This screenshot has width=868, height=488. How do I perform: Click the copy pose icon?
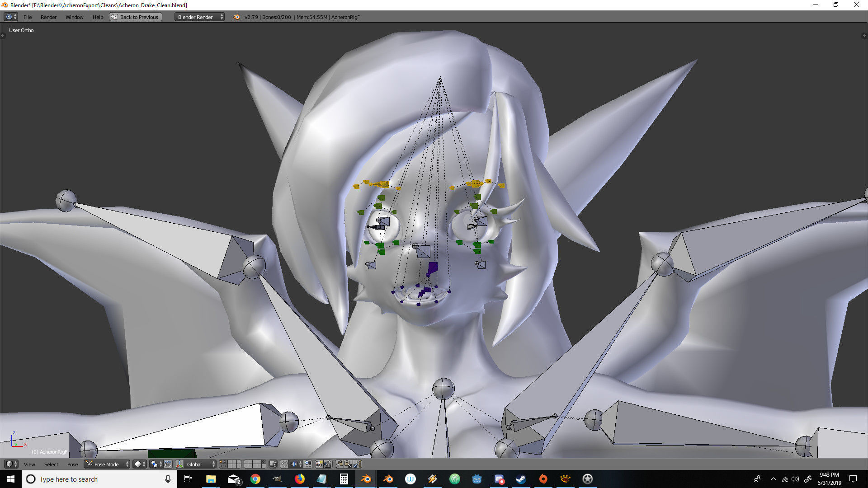(340, 464)
